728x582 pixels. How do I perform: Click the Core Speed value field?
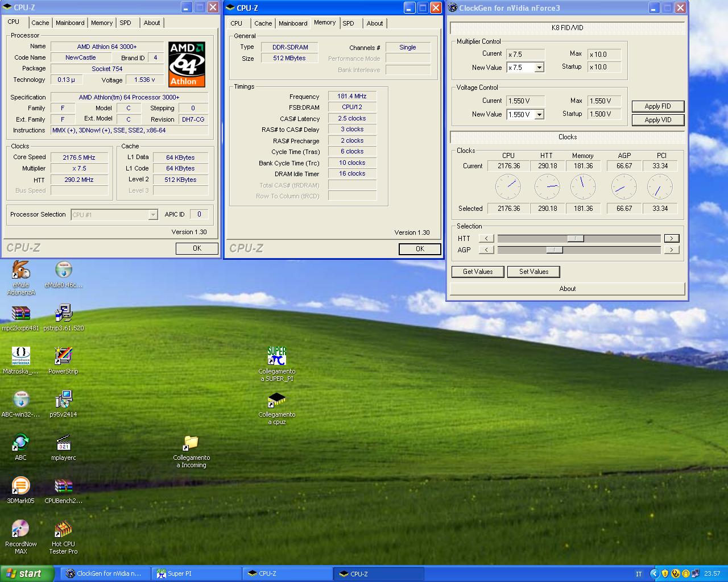coord(79,157)
